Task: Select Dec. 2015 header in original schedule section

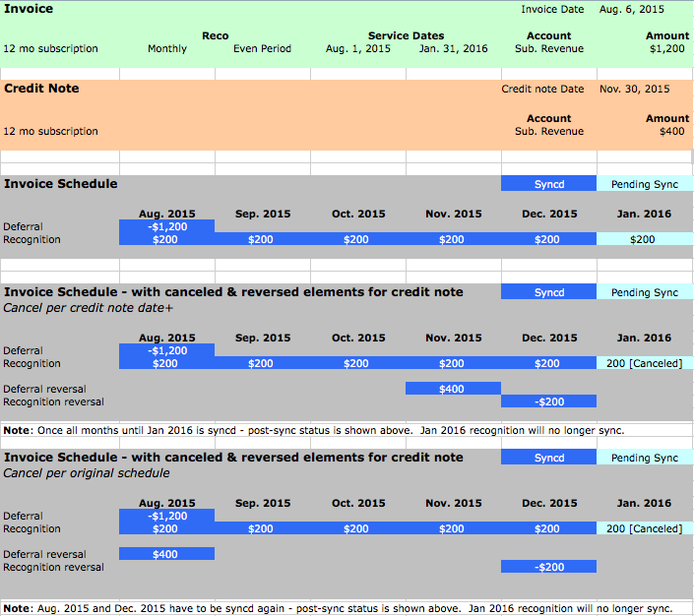Action: pyautogui.click(x=549, y=503)
